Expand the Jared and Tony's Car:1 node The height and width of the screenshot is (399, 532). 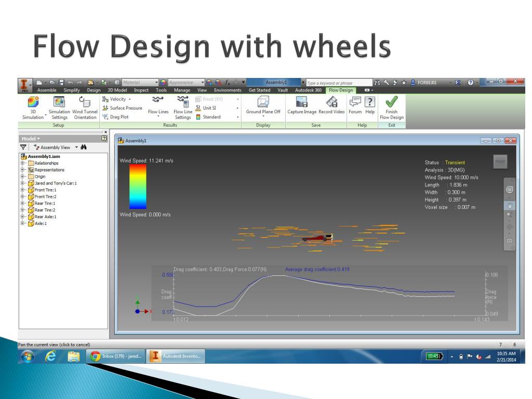pos(22,183)
